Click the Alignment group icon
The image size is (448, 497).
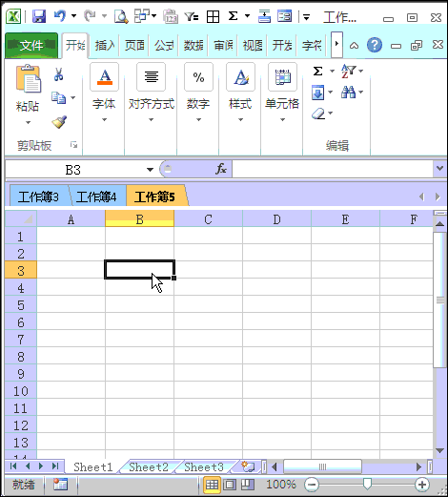152,77
